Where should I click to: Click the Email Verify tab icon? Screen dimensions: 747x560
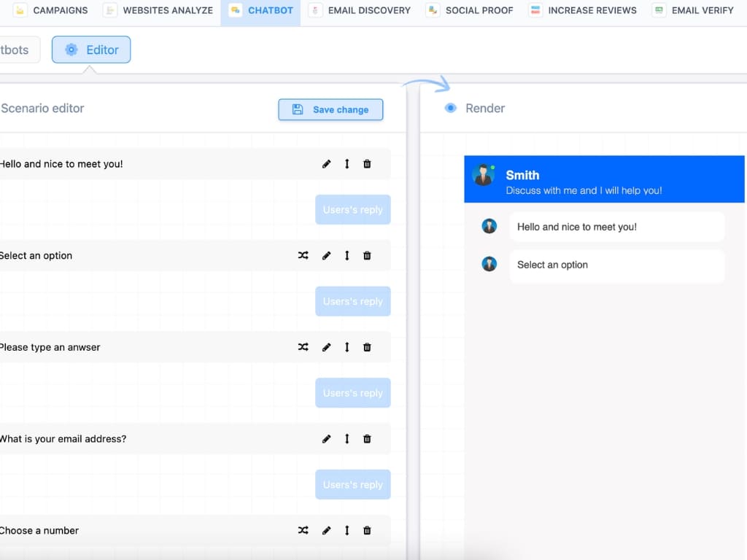coord(659,10)
